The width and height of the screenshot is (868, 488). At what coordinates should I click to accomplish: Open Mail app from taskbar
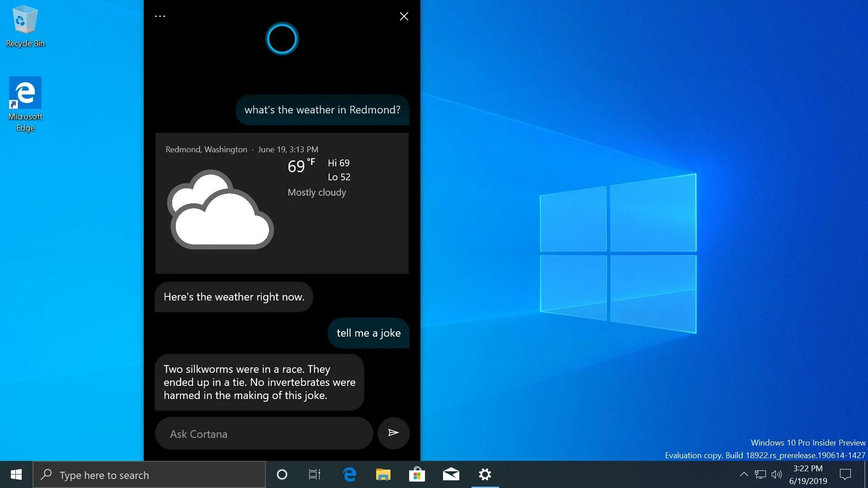(x=451, y=474)
